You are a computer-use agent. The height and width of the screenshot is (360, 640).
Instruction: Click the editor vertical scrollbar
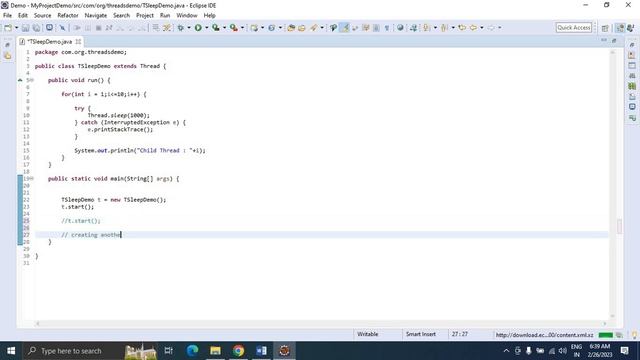pyautogui.click(x=612, y=184)
